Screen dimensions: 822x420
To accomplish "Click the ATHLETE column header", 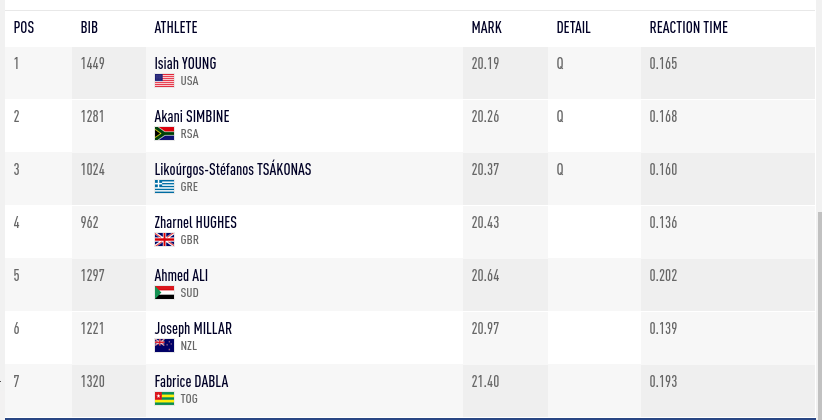I will (x=176, y=27).
